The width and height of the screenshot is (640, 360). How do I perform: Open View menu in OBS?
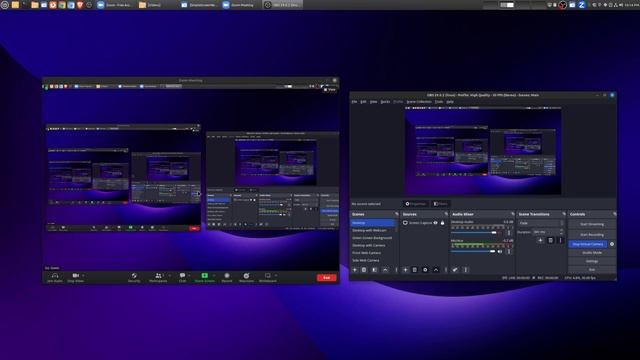(373, 102)
